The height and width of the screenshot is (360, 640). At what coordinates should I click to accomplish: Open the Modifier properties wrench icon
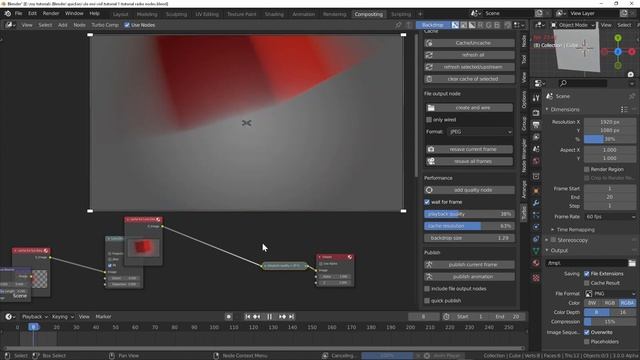[x=536, y=203]
